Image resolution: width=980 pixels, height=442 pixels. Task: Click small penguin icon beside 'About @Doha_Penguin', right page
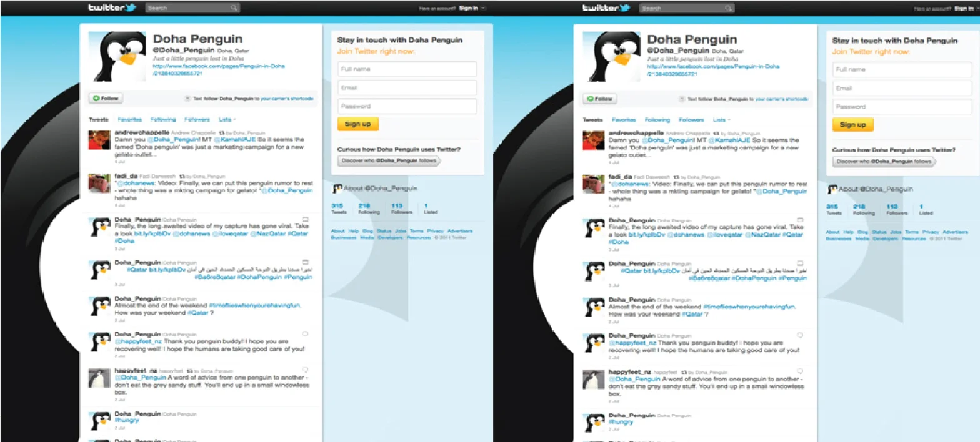tap(832, 189)
